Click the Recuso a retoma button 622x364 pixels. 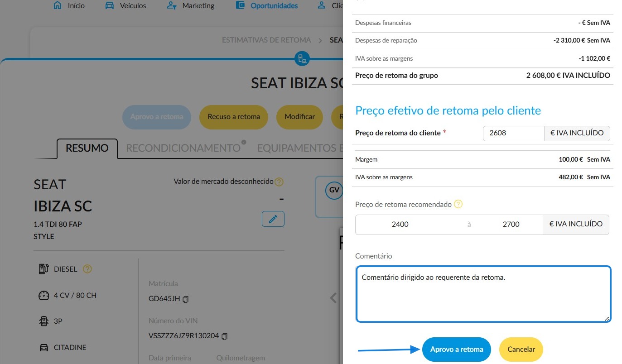click(x=234, y=117)
